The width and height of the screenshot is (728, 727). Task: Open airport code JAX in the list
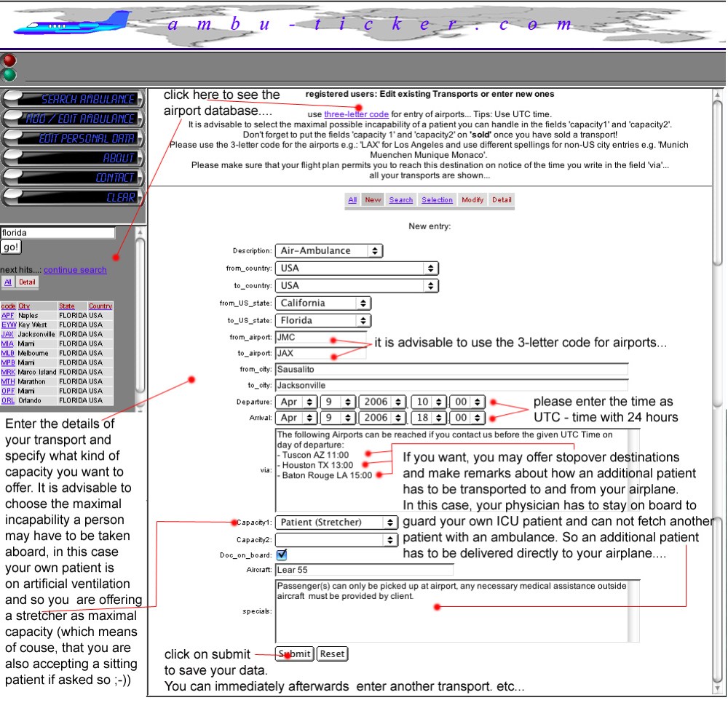click(x=7, y=334)
